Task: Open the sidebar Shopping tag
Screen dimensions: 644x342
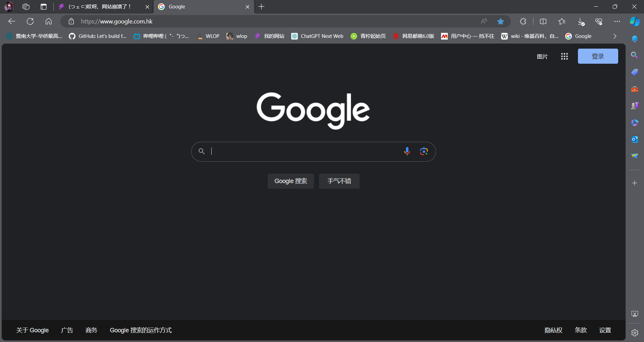Action: pos(635,72)
